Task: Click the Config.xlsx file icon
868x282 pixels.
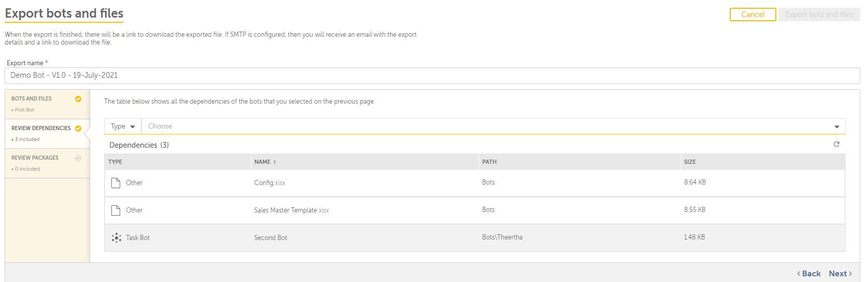Action: 116,182
